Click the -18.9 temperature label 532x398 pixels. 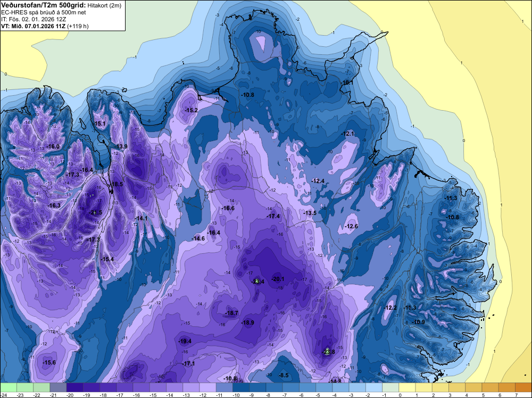[248, 322]
